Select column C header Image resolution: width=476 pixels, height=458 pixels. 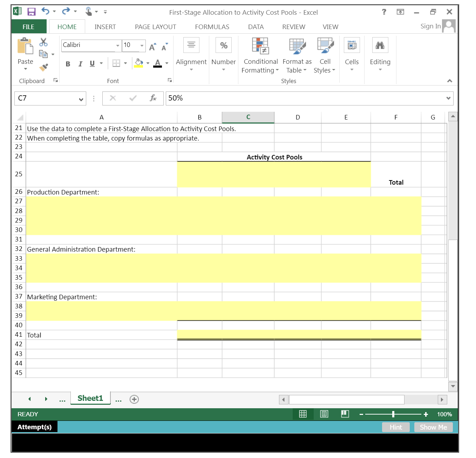248,117
